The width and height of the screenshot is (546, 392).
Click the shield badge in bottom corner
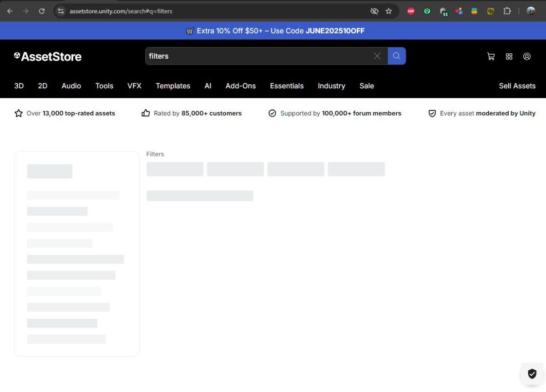pos(532,374)
